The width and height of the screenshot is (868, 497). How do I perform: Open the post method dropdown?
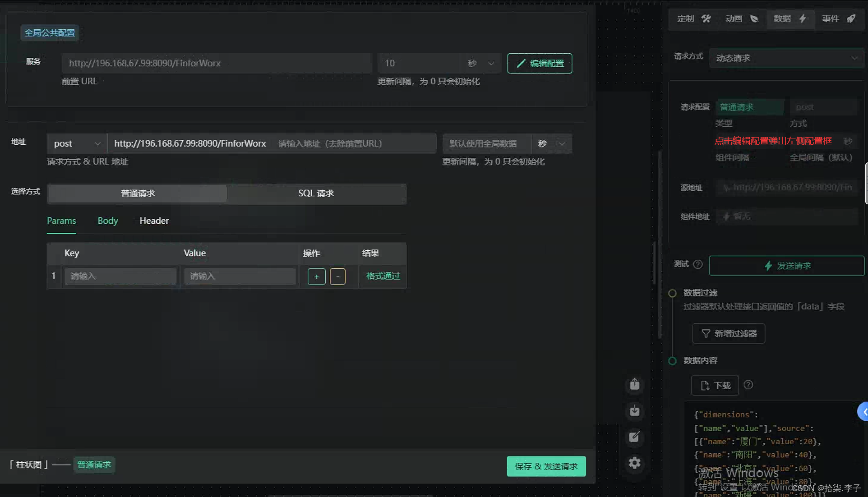tap(77, 143)
